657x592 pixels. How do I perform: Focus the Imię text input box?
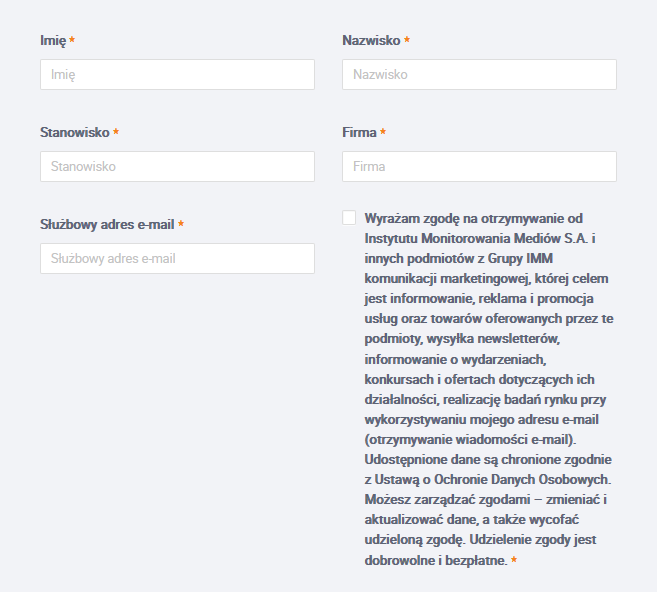click(177, 74)
